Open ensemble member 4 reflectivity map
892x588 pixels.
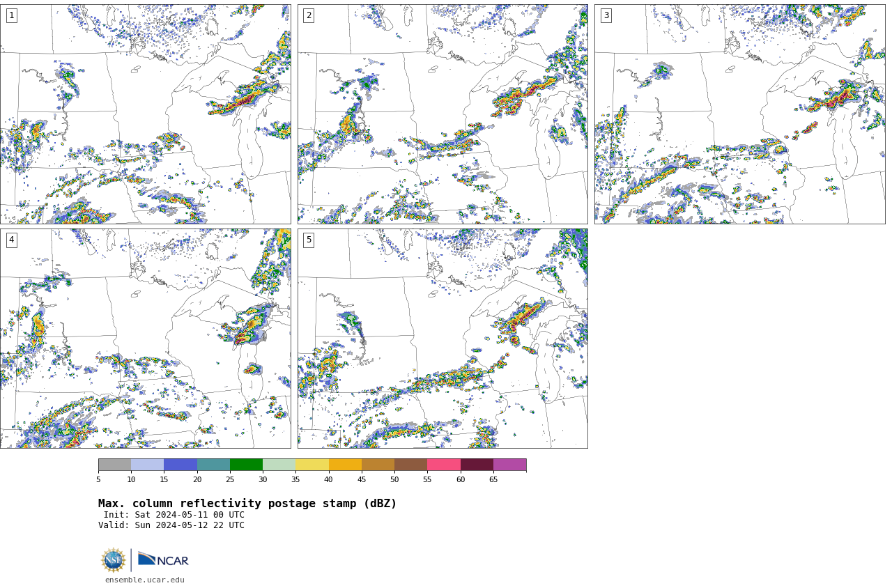pos(145,339)
